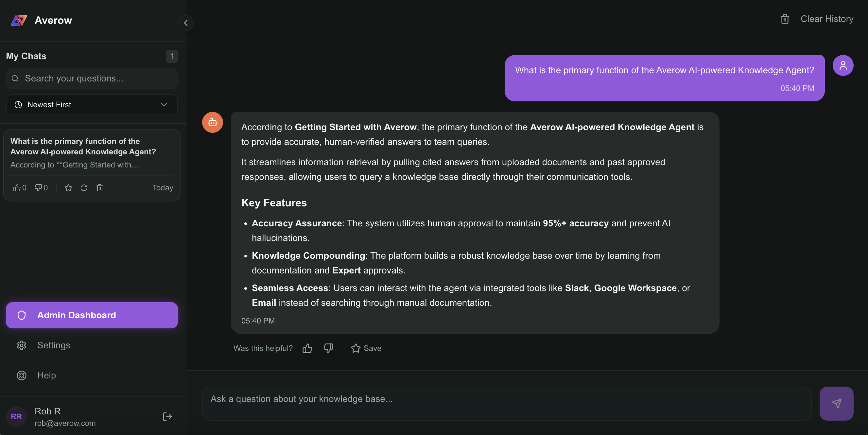This screenshot has width=868, height=435.
Task: Click the Averow logo icon
Action: (x=19, y=20)
